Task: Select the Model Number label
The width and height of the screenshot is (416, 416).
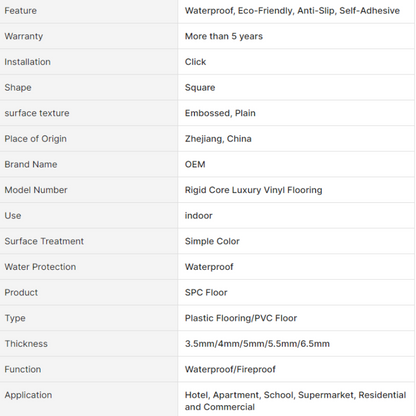Action: (36, 190)
